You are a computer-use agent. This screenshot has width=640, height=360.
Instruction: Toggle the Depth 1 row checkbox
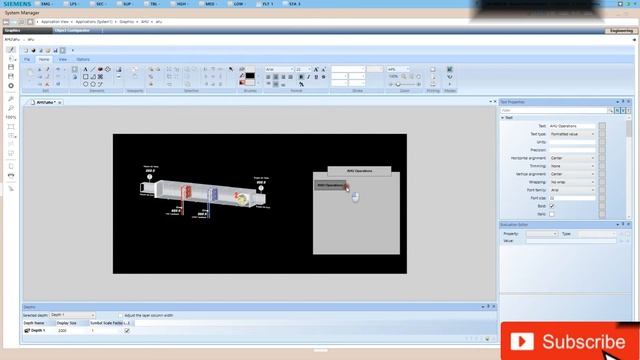pyautogui.click(x=127, y=331)
